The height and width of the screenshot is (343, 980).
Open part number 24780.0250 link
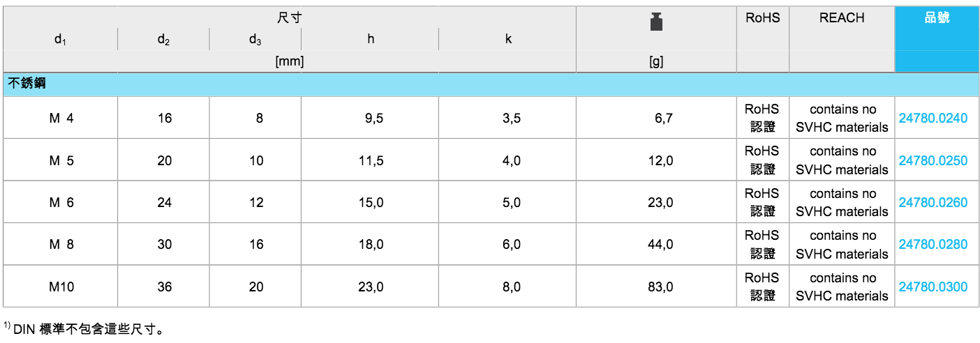point(933,161)
